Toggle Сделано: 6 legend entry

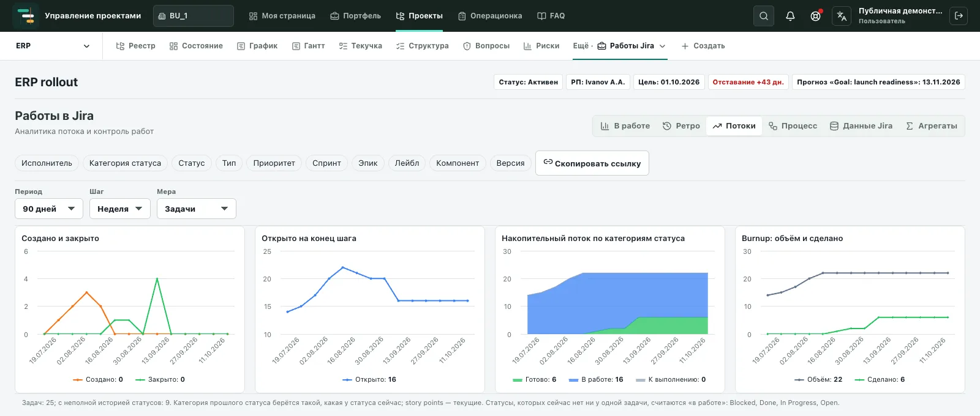pos(880,379)
